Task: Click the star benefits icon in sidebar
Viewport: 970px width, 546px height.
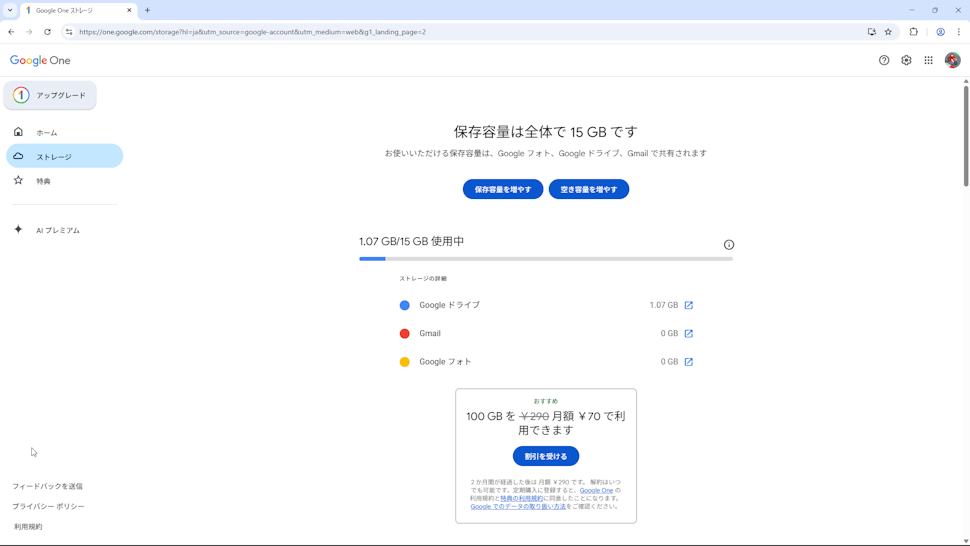Action: pyautogui.click(x=19, y=180)
